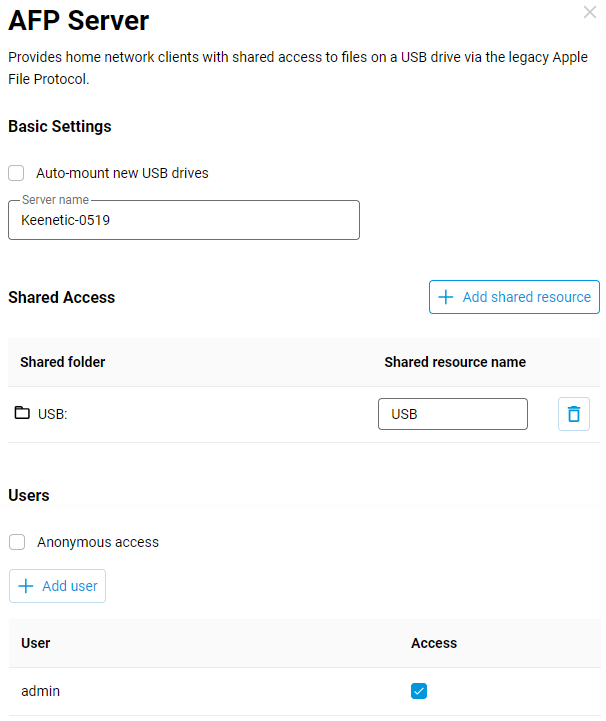The image size is (606, 721).
Task: Click the folder icon next to USB:
Action: (x=22, y=414)
